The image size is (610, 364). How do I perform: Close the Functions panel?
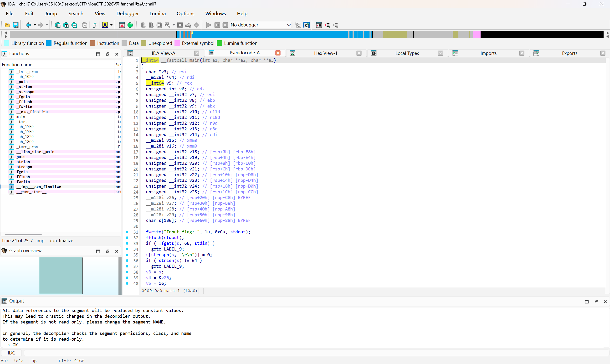(117, 54)
